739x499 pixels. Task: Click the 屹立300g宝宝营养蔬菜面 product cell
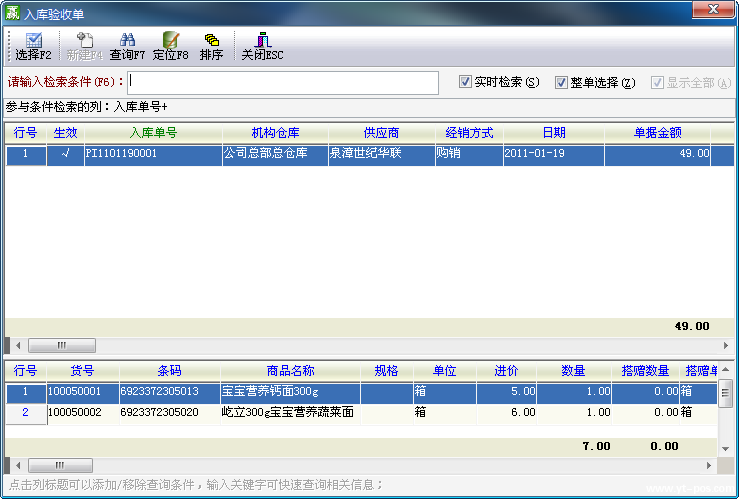(x=290, y=414)
